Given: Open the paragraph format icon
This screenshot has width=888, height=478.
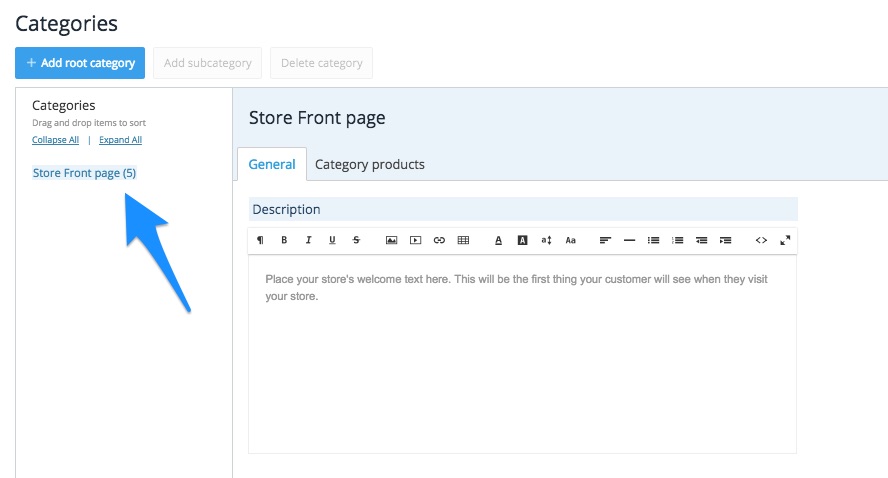Looking at the screenshot, I should 260,240.
